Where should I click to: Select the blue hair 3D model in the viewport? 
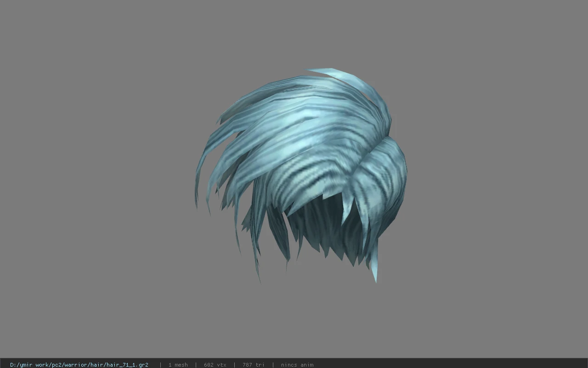[301, 175]
